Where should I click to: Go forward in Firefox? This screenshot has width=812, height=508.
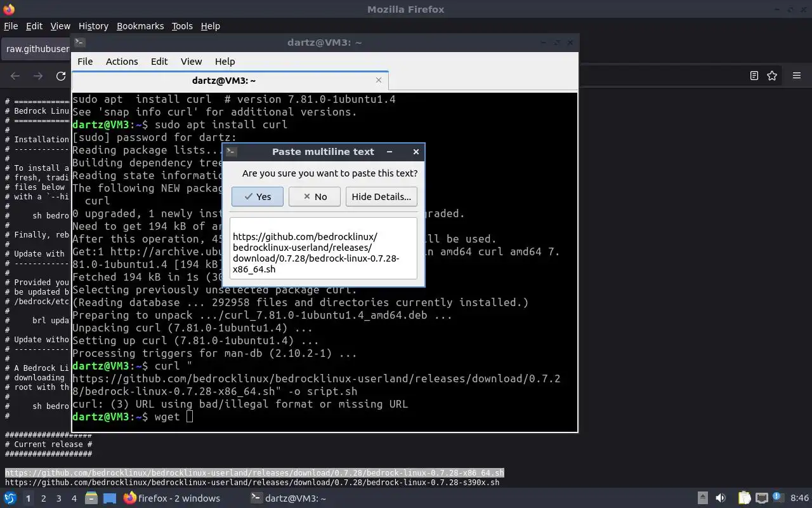pos(38,76)
